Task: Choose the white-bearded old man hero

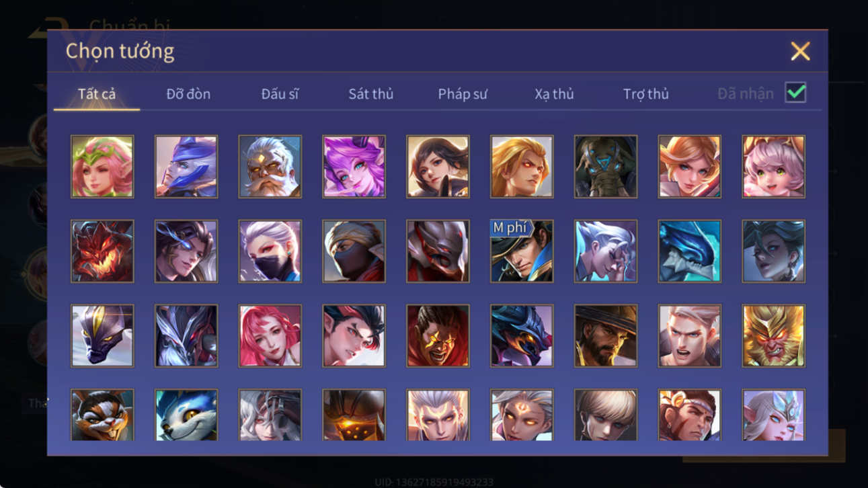Action: (270, 167)
